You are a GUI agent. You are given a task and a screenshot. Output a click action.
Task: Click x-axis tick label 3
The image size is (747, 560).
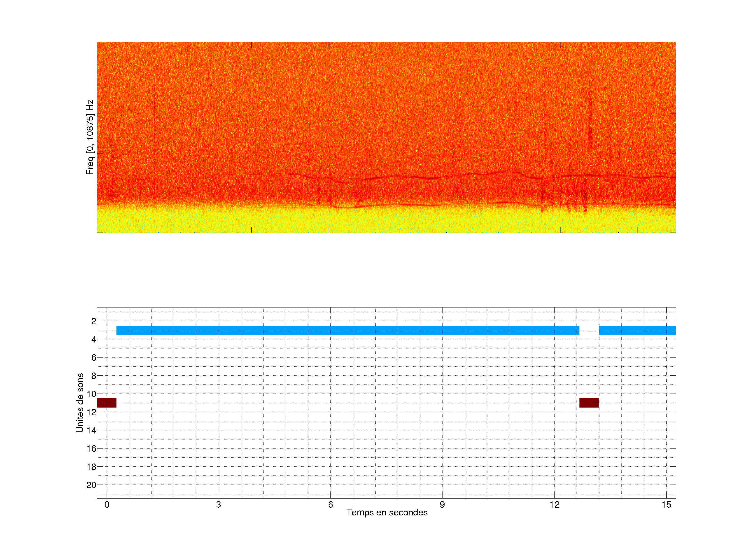coord(218,505)
